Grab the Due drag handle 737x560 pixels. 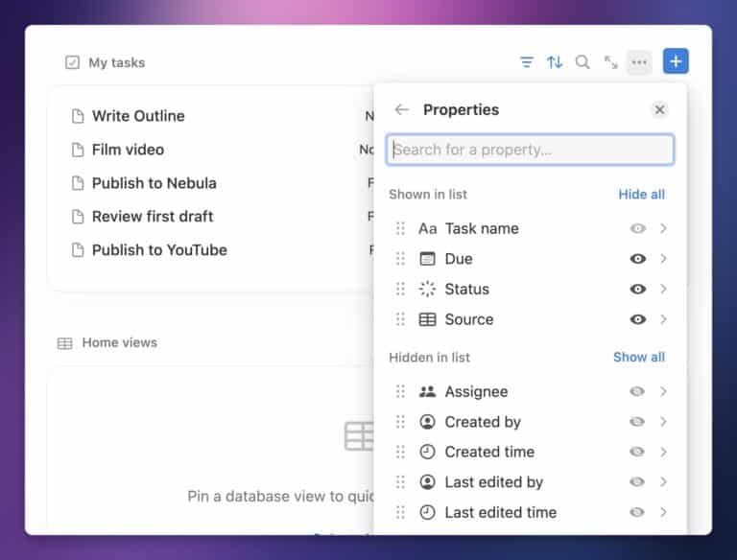400,259
